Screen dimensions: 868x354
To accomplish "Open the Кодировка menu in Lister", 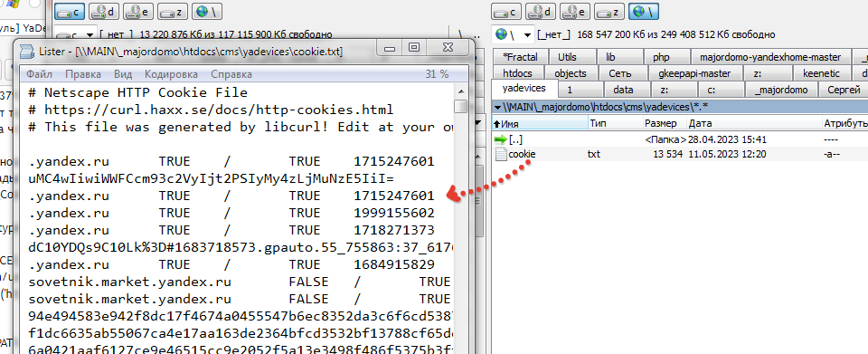I will (x=171, y=73).
